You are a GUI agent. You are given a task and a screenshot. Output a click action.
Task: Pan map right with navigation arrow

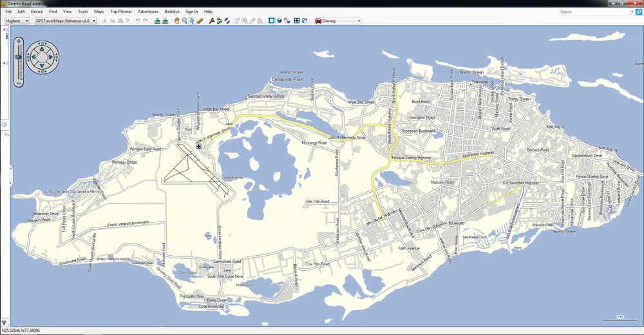click(50, 57)
